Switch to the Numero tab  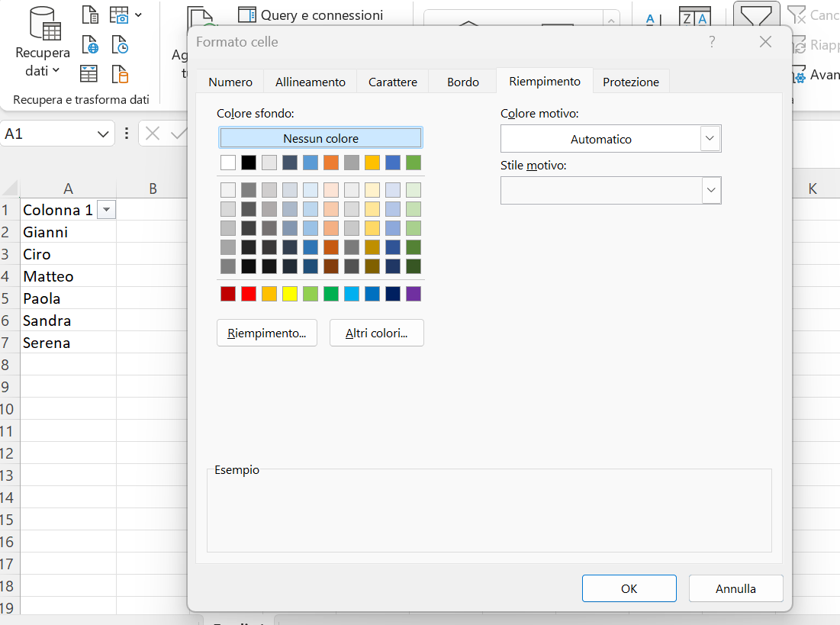pos(230,82)
